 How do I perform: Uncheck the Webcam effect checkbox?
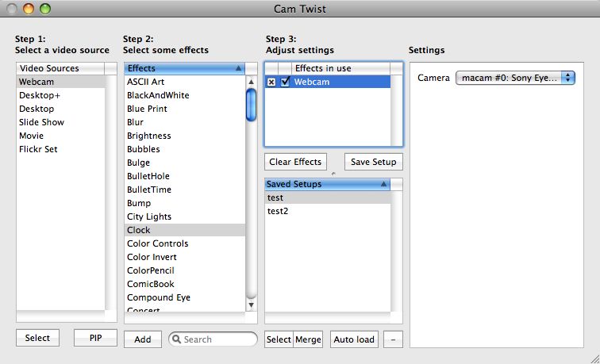coord(285,82)
